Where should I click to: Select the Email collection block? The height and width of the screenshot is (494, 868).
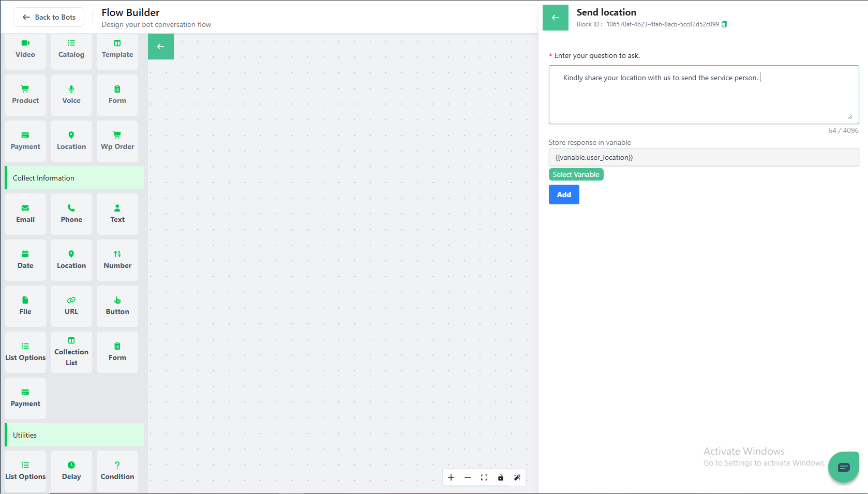(25, 214)
